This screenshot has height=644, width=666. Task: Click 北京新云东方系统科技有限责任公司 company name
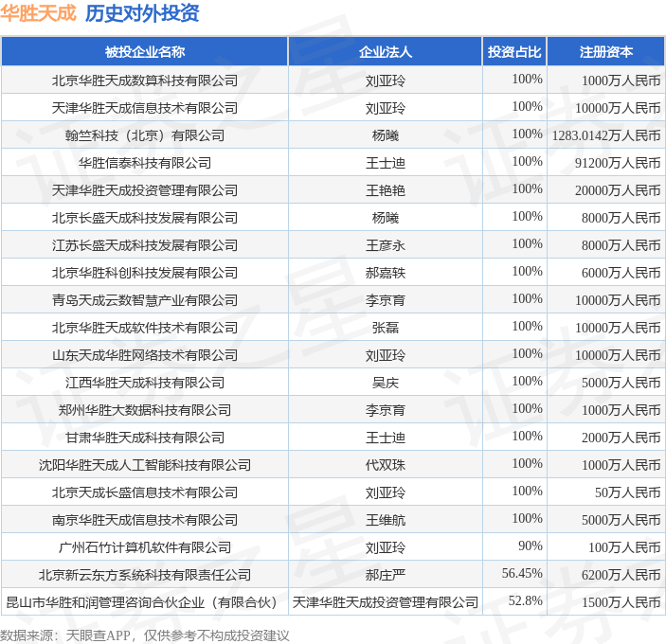(x=145, y=575)
